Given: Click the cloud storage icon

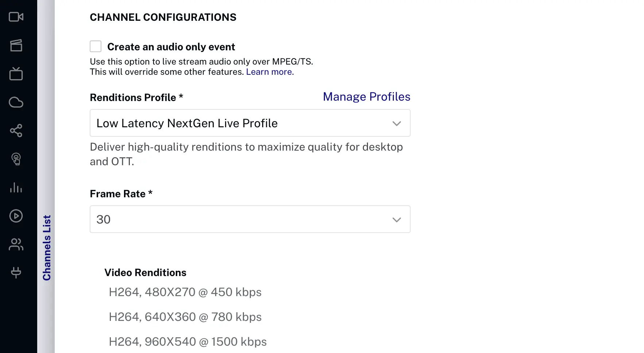Looking at the screenshot, I should (16, 102).
